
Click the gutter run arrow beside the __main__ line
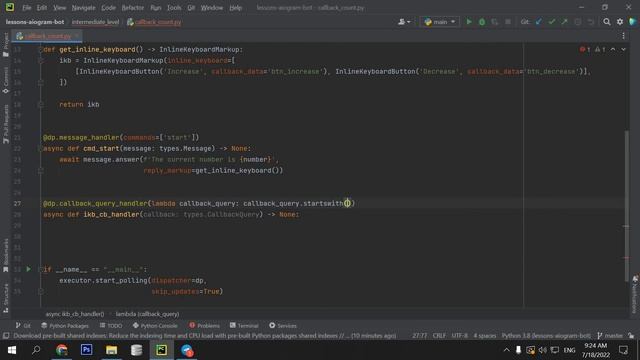pyautogui.click(x=28, y=269)
